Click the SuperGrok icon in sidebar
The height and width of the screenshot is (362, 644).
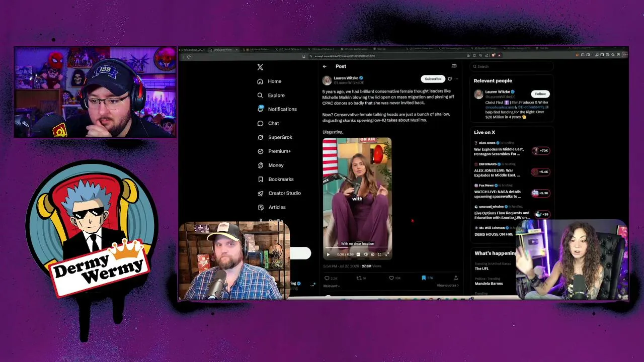tap(260, 137)
